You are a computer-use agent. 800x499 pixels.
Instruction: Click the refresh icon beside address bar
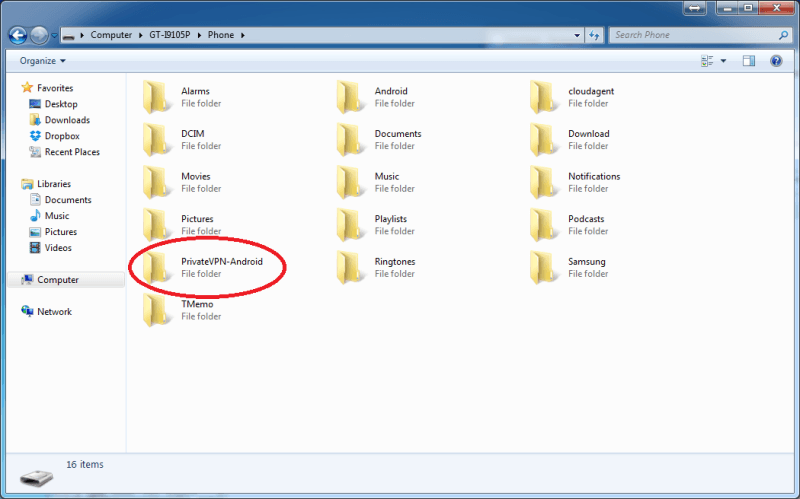tap(596, 35)
